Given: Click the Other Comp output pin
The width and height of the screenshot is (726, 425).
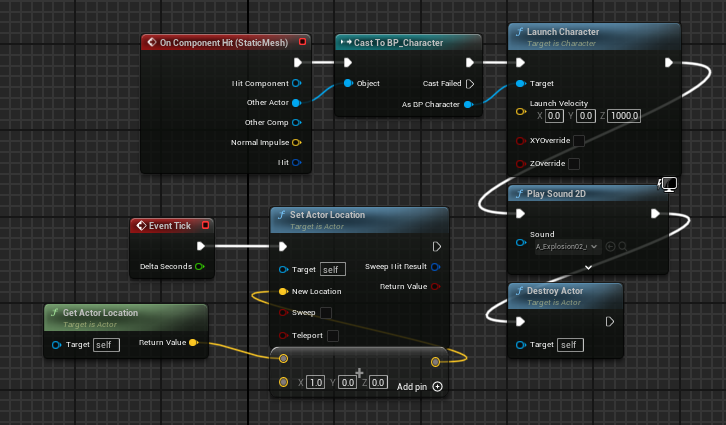Looking at the screenshot, I should (x=297, y=123).
